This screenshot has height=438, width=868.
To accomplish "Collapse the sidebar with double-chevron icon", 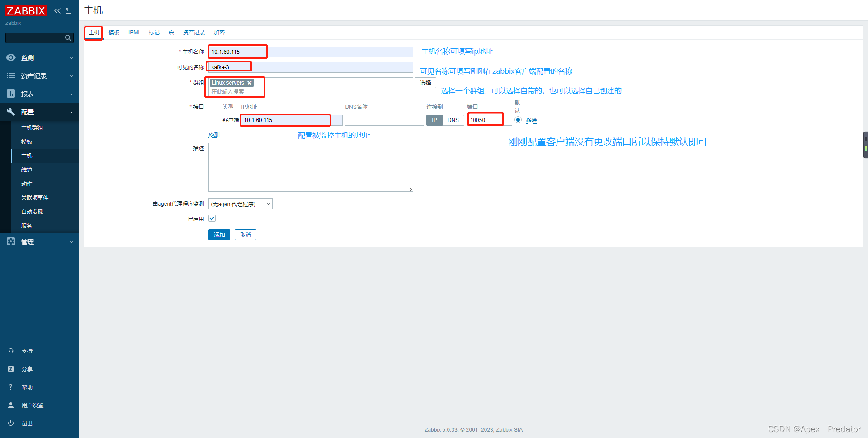I will click(57, 11).
